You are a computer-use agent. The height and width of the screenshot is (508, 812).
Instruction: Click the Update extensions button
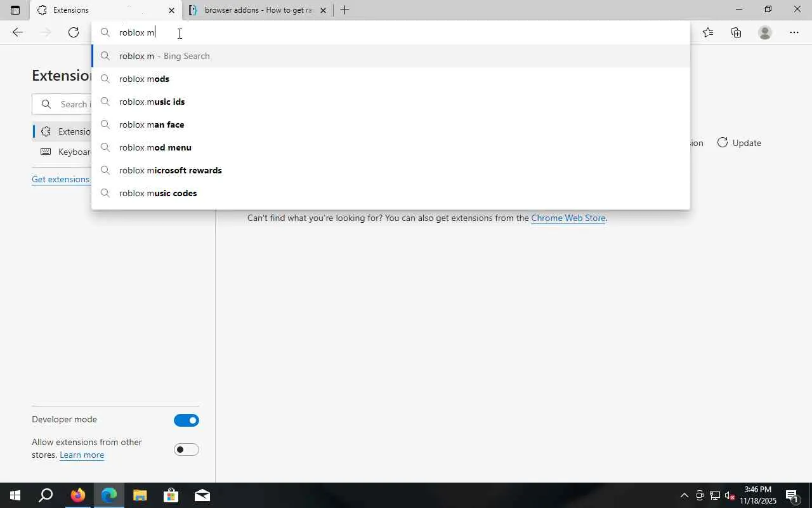click(739, 143)
